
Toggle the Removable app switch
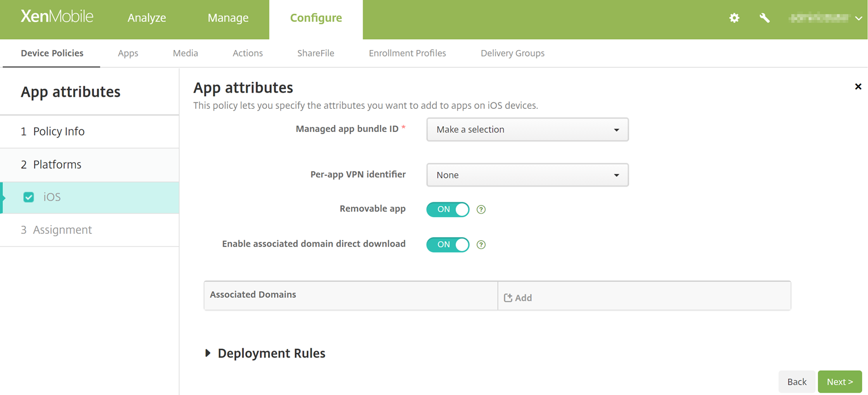click(x=448, y=210)
